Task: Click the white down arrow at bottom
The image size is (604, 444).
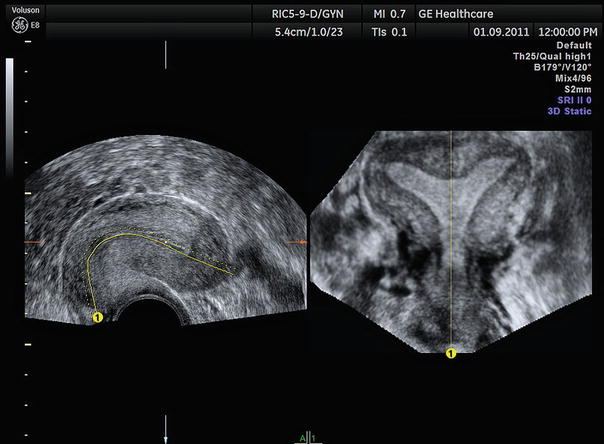Action: coord(166,435)
